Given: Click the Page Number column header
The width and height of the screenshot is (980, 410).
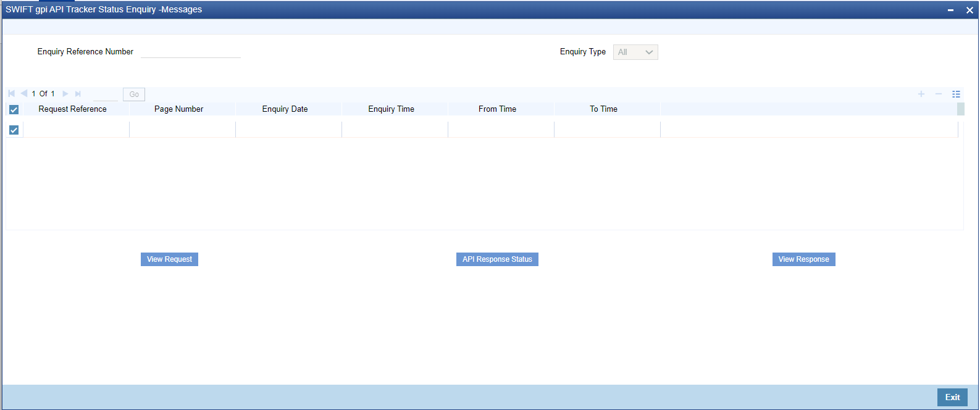Looking at the screenshot, I should click(179, 109).
